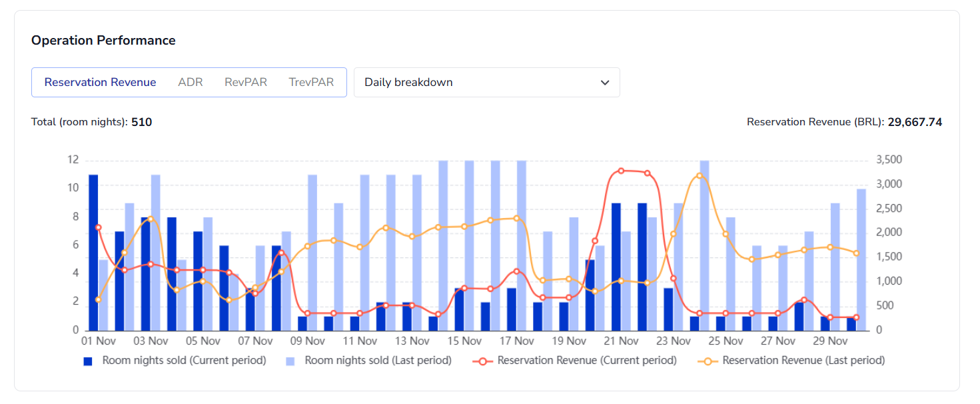The height and width of the screenshot is (404, 980).
Task: Select the red revenue peak point at 21 Nov
Action: tap(621, 171)
